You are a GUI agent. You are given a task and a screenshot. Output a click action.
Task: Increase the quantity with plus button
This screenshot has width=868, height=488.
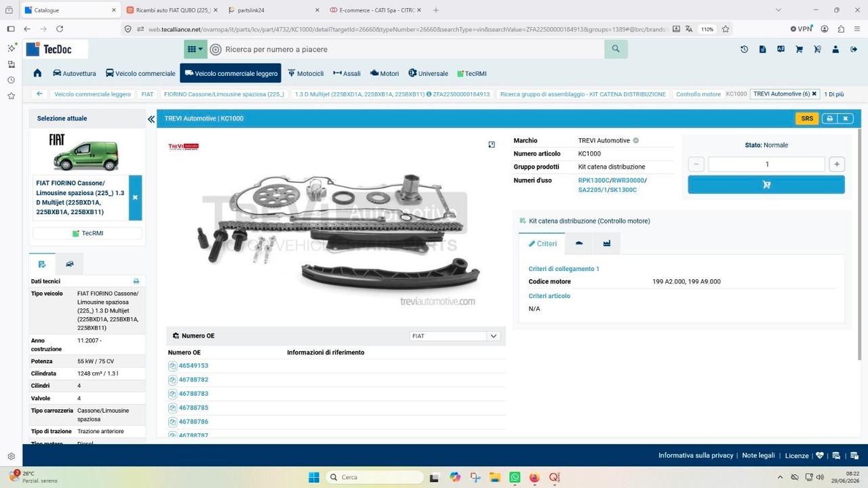tap(837, 164)
